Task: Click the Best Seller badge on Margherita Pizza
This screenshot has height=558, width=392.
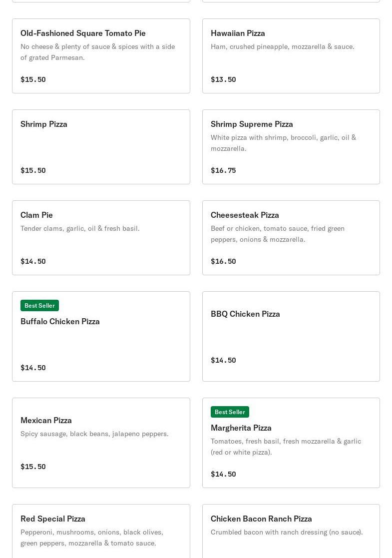Action: [230, 412]
